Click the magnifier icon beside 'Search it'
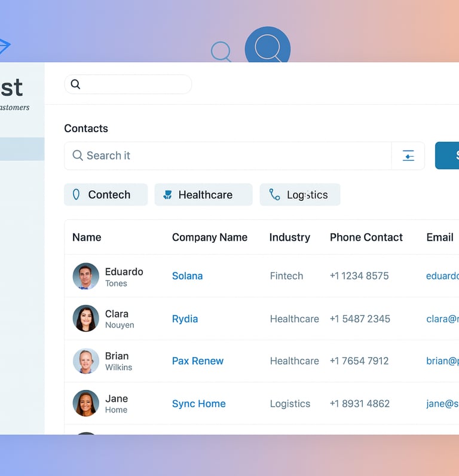The image size is (459, 476). pos(78,155)
